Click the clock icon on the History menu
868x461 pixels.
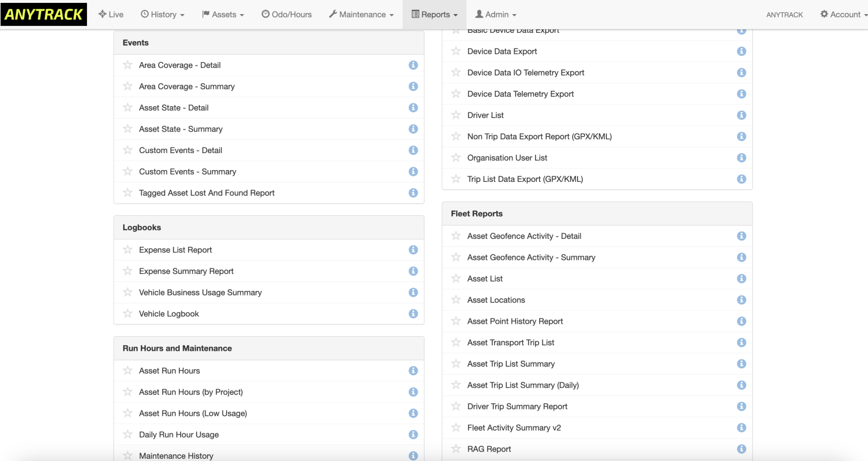point(144,14)
